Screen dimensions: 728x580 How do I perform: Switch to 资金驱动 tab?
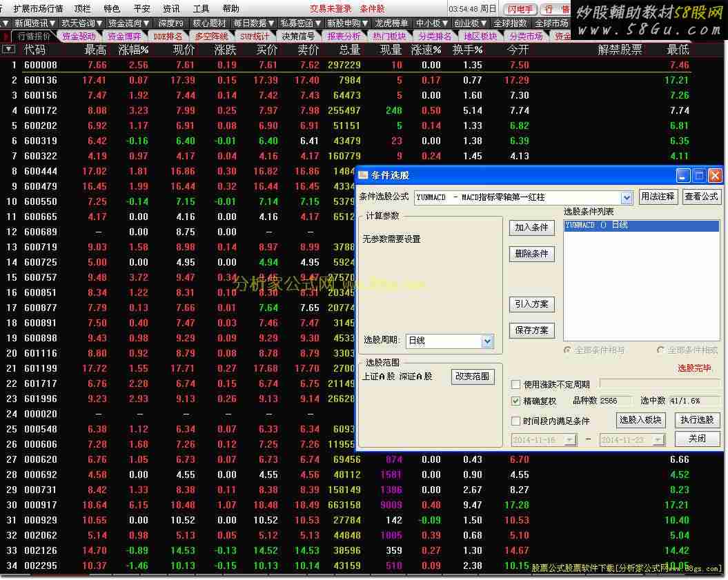79,36
